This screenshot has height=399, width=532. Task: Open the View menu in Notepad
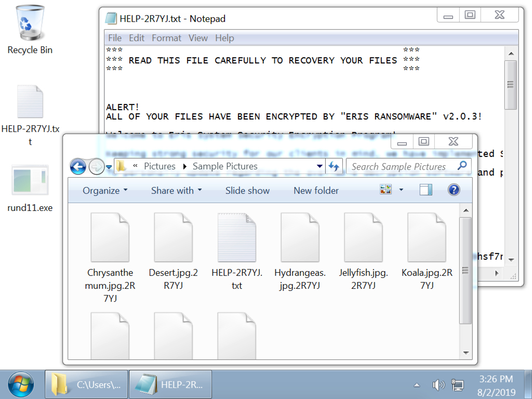click(x=198, y=38)
